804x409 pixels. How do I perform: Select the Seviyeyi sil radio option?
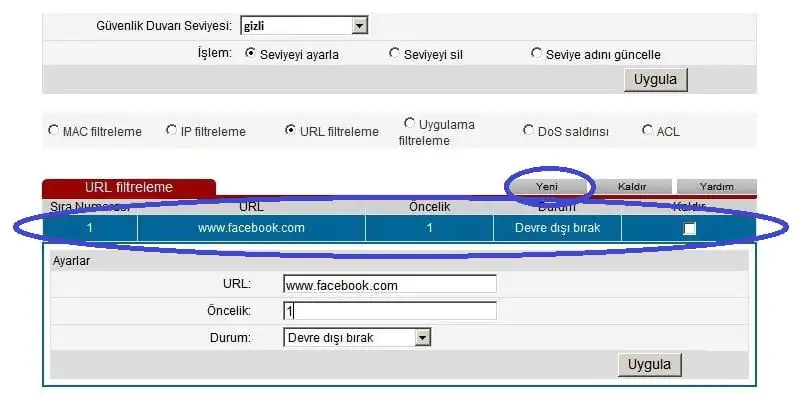pyautogui.click(x=394, y=53)
